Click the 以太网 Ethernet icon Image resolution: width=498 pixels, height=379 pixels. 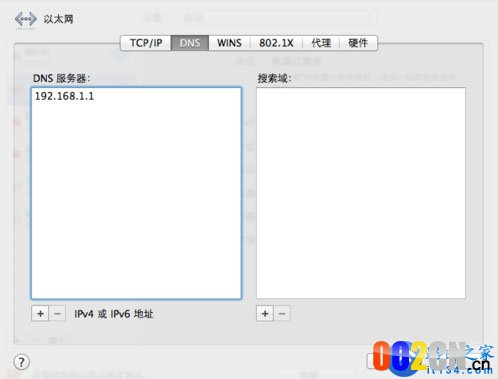(x=26, y=19)
